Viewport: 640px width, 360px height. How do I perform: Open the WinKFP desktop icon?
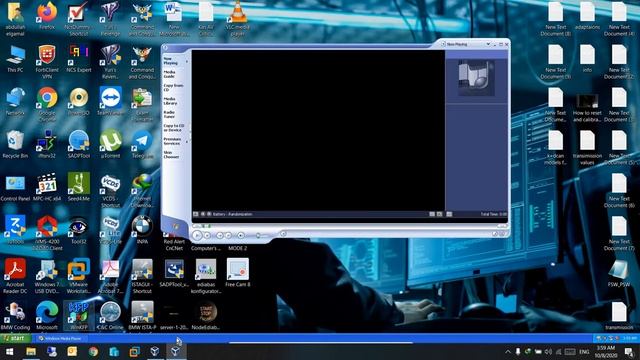tap(78, 316)
